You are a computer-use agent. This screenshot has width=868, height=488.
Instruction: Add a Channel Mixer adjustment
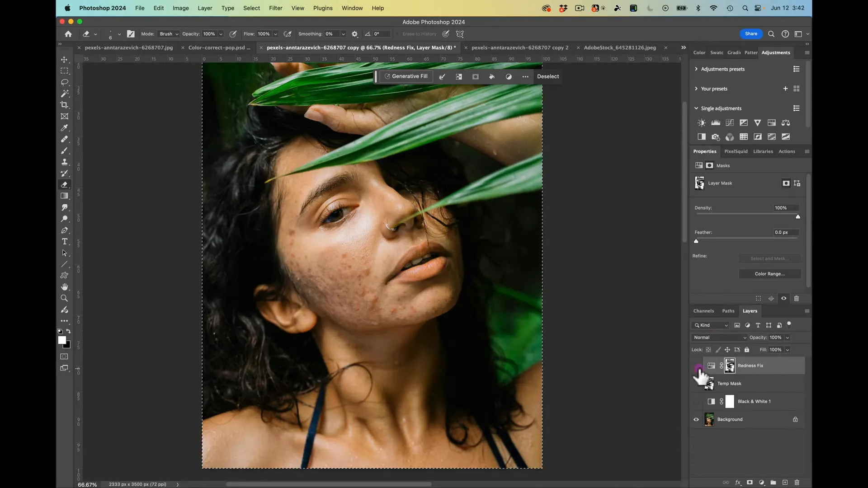[x=730, y=136]
